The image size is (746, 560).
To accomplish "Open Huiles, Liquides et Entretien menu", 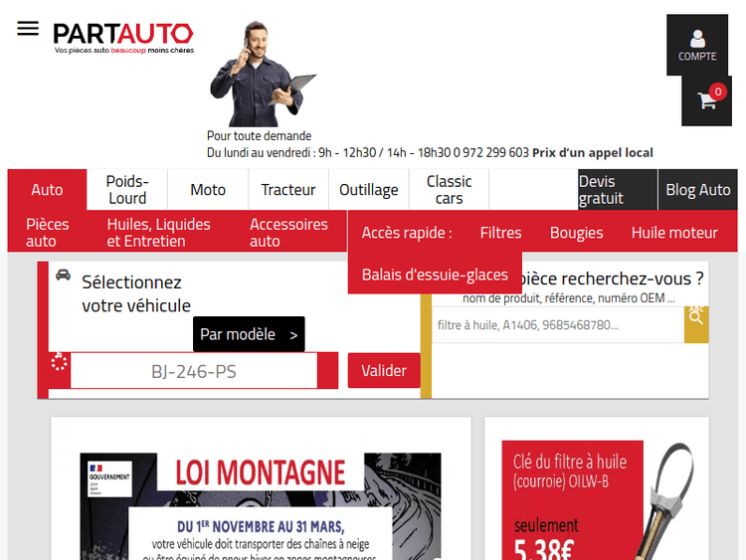I will coord(158,232).
